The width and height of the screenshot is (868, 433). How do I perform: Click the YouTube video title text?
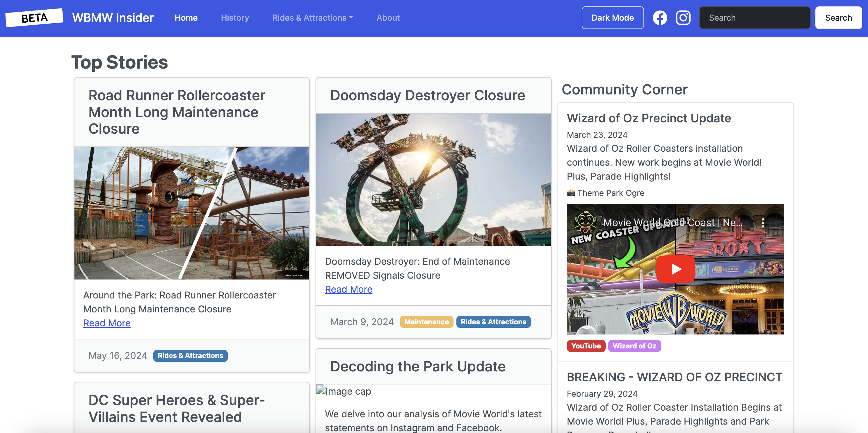click(x=672, y=223)
